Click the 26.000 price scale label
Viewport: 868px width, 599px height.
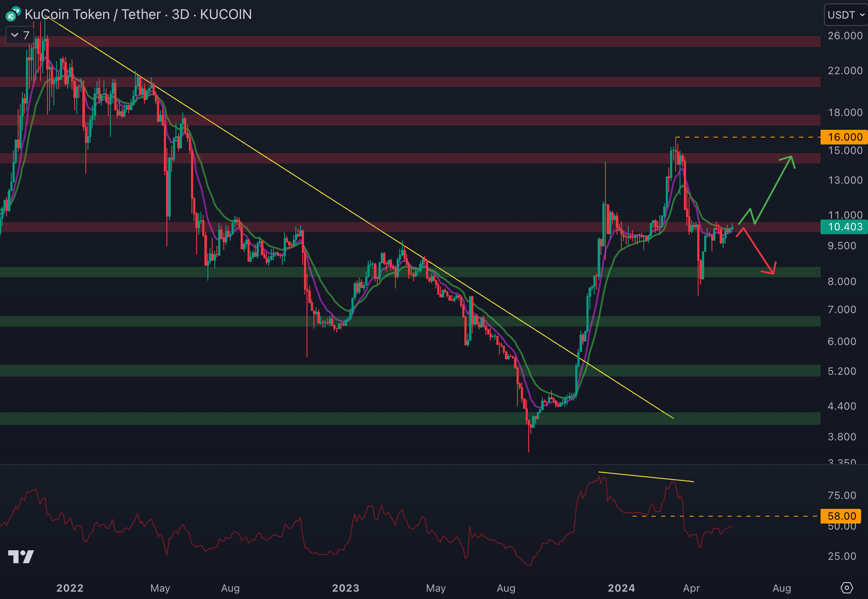click(845, 36)
